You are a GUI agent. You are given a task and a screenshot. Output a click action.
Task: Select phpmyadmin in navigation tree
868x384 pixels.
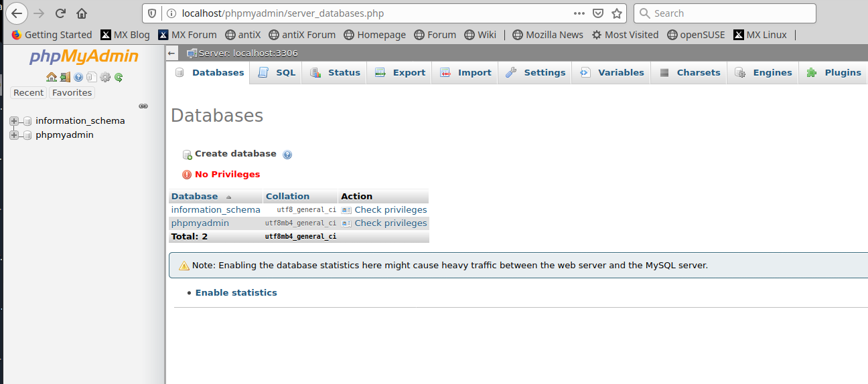(x=64, y=135)
